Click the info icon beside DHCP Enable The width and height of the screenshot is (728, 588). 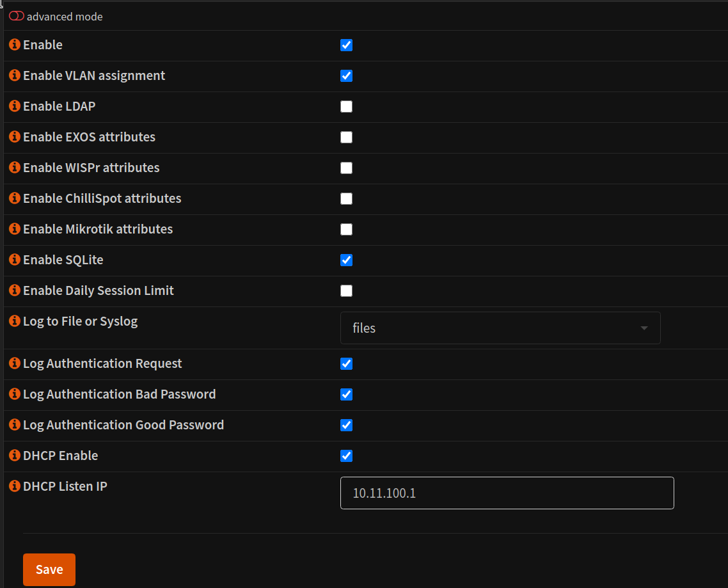(x=14, y=455)
